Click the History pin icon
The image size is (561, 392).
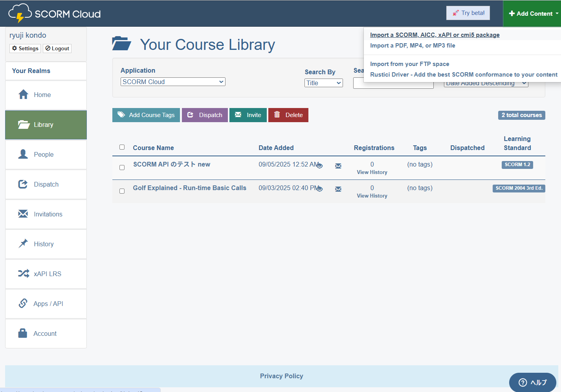(23, 244)
